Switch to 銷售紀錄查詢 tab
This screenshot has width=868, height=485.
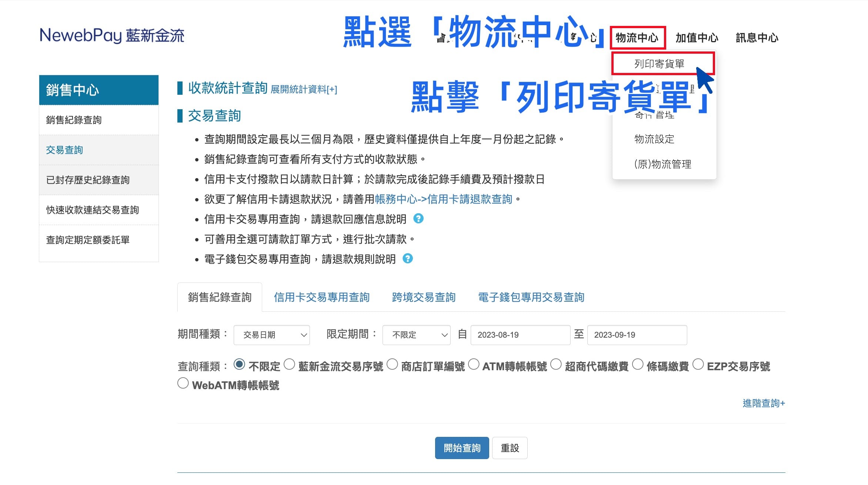220,297
